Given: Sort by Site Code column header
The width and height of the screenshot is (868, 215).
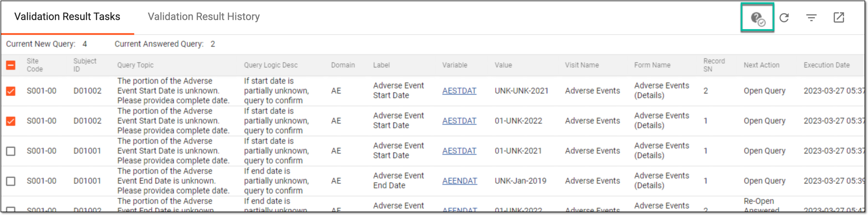Looking at the screenshot, I should 35,65.
